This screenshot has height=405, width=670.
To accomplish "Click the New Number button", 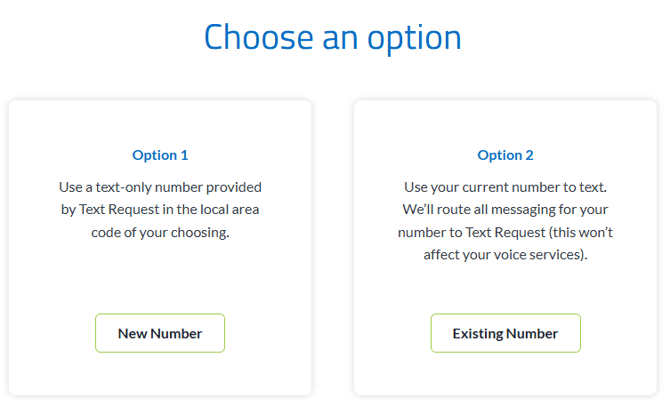I will click(x=160, y=333).
